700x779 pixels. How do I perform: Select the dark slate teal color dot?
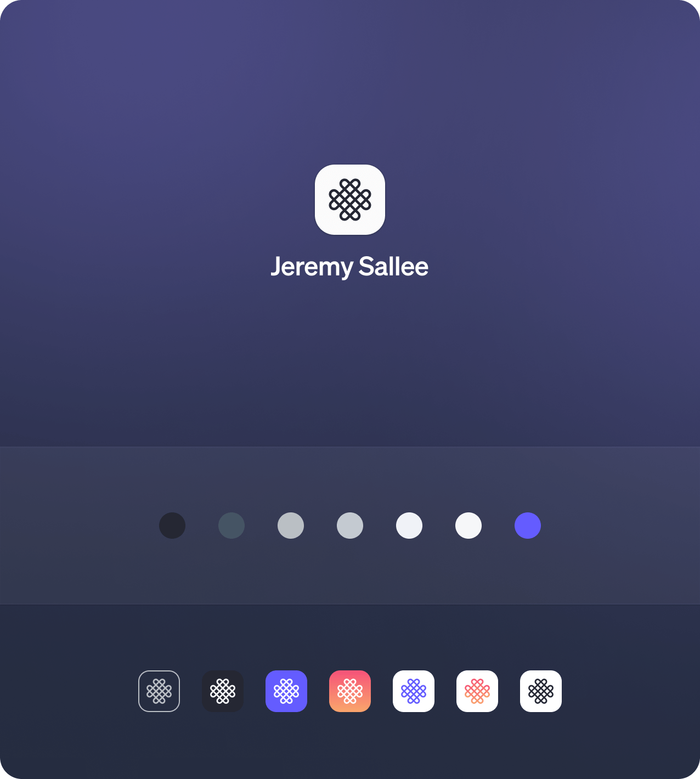232,526
